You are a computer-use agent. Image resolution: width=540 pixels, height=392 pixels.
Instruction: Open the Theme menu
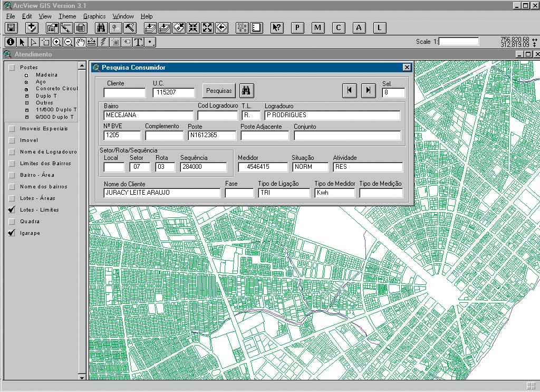tap(67, 16)
